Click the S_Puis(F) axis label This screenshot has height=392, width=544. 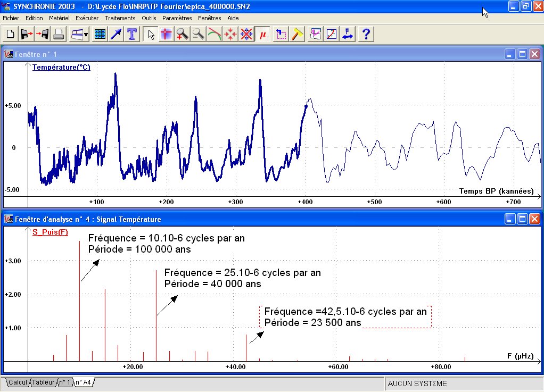(x=50, y=232)
